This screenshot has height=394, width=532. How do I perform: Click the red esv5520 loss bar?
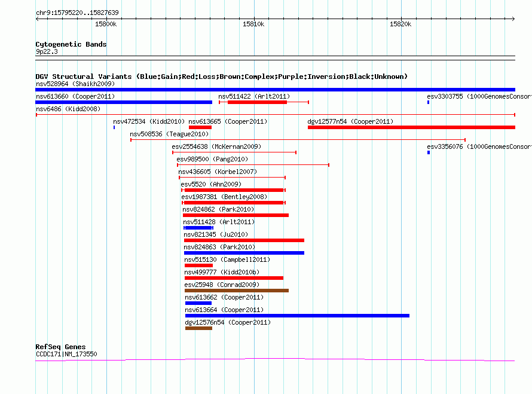(x=234, y=190)
